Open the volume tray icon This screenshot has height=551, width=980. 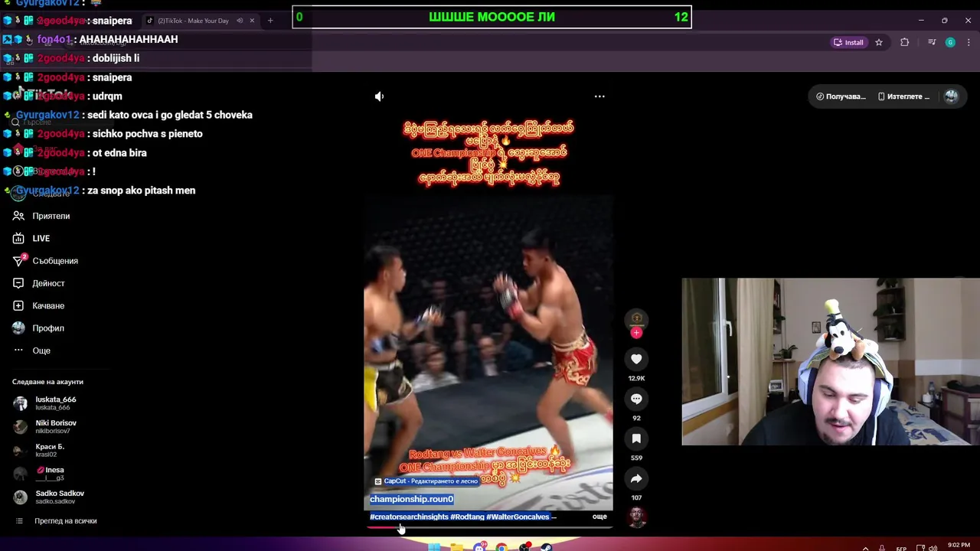pos(934,548)
